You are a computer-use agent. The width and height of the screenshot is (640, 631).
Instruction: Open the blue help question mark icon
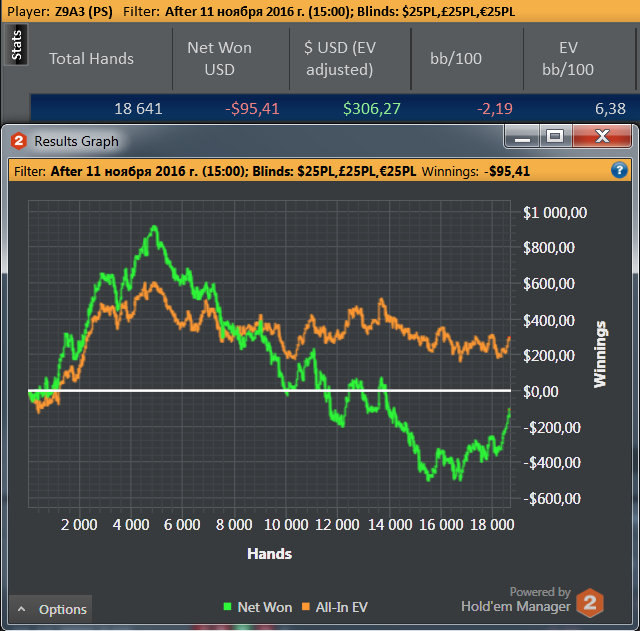tap(619, 170)
